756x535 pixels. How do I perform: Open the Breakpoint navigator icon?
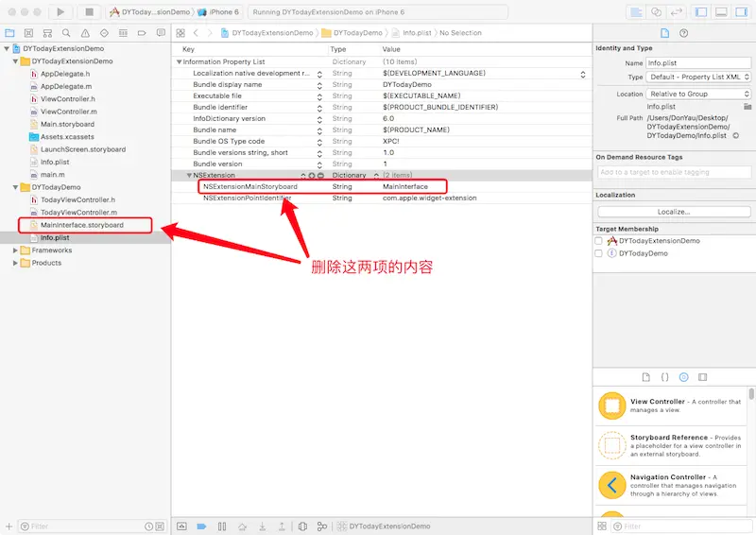pyautogui.click(x=142, y=33)
